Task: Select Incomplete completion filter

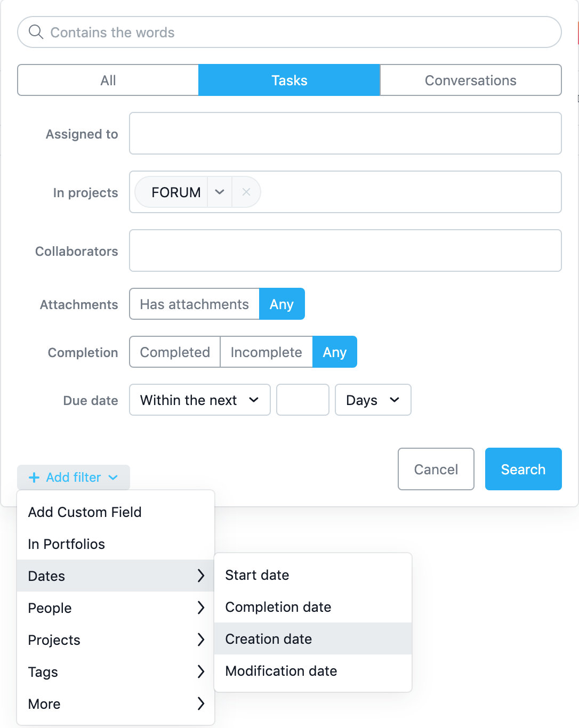Action: coord(266,352)
